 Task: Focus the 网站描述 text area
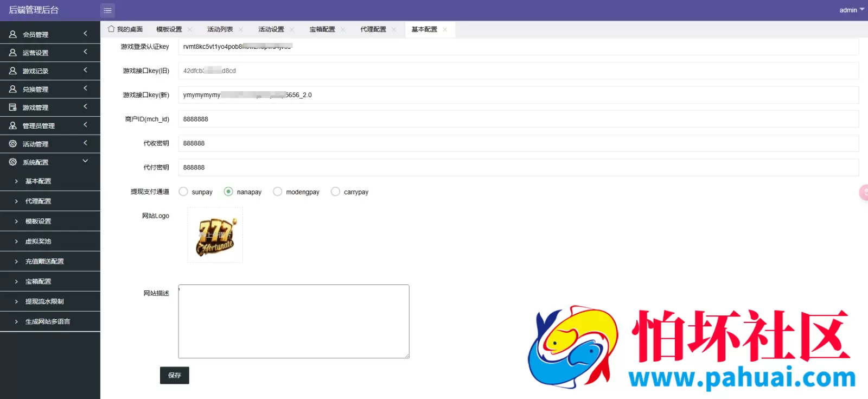(x=293, y=321)
